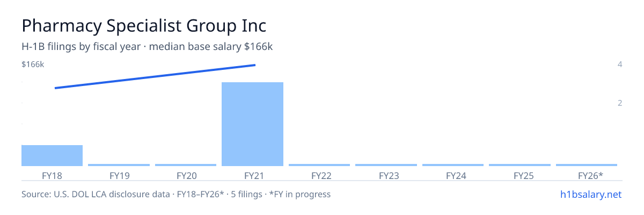644x215 pixels.
Task: Click the Pharmacy Specialist Group Inc title
Action: coord(144,26)
